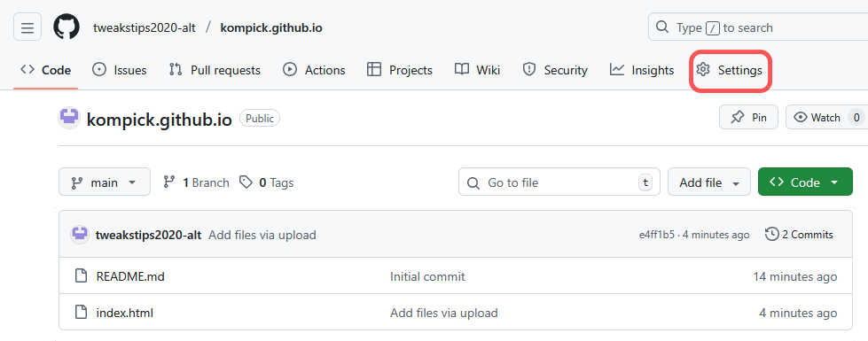Image resolution: width=868 pixels, height=341 pixels.
Task: Click the Pull requests branch icon
Action: [176, 70]
